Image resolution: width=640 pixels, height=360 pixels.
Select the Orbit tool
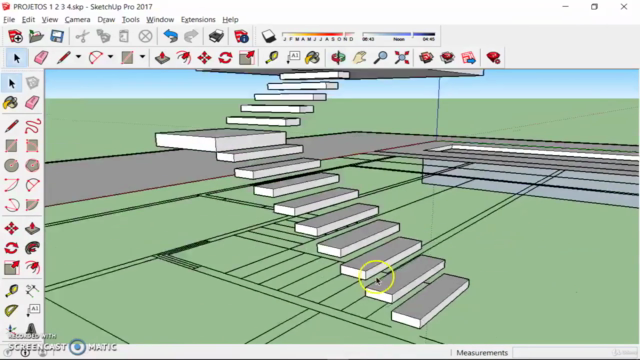coord(338,58)
